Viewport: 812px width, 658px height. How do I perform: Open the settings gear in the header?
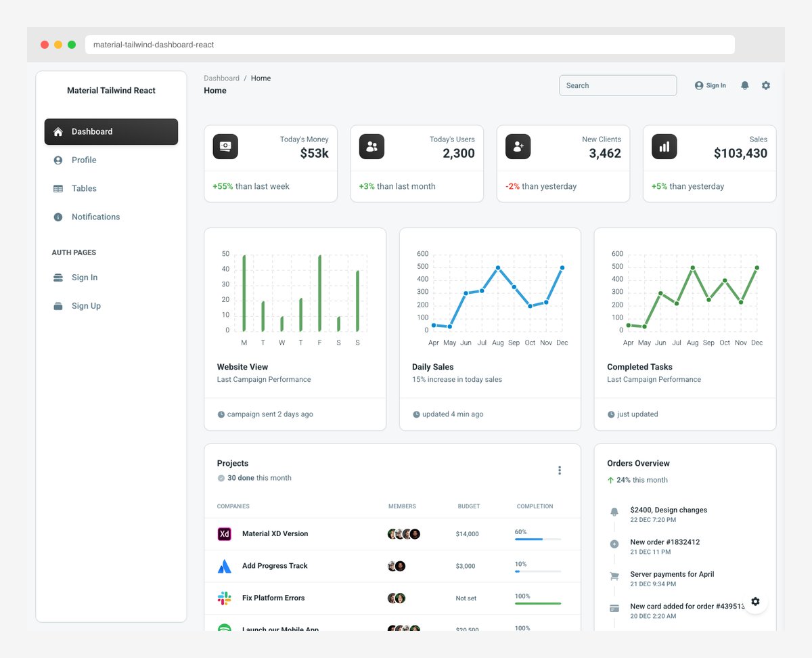(766, 85)
